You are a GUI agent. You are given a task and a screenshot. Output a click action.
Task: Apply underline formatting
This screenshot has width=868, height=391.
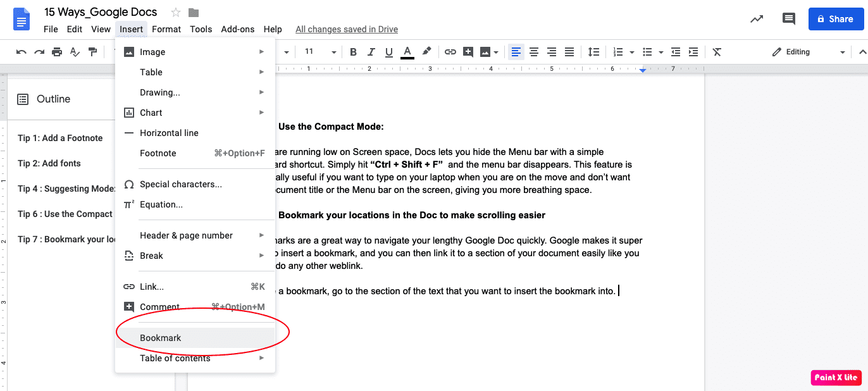pos(389,52)
